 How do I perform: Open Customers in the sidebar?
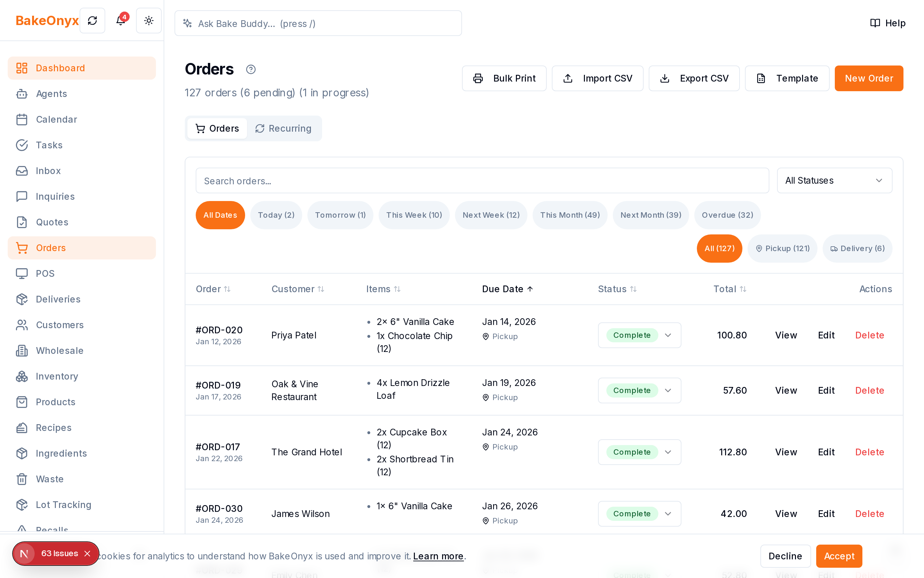coord(82,325)
